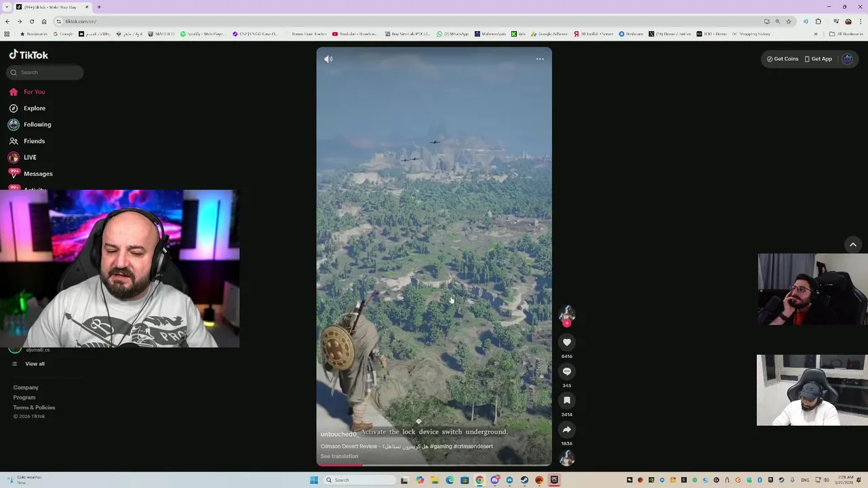Screen dimensions: 868x488
Task: Open the All Bookmarks folder
Action: click(x=846, y=34)
